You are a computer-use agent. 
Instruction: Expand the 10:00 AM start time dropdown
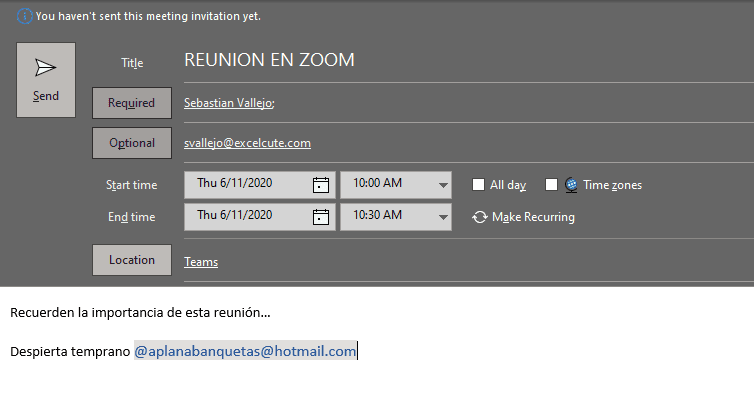(x=443, y=185)
